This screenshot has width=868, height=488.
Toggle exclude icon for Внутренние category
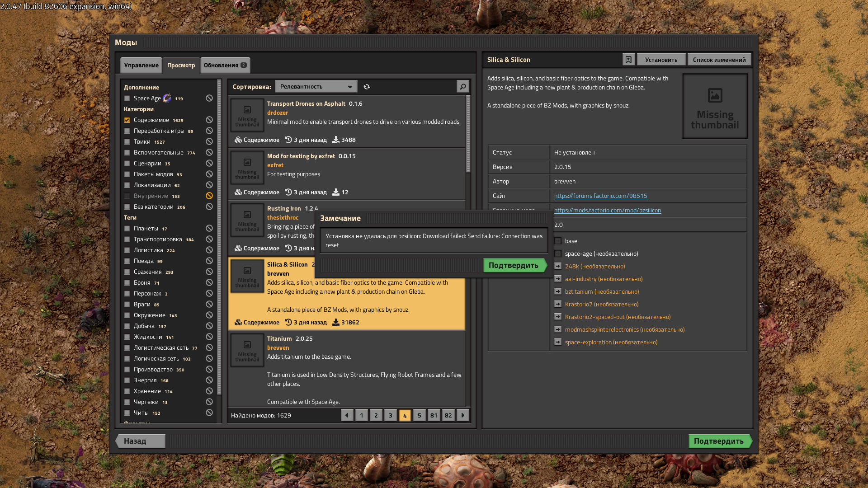coord(209,196)
